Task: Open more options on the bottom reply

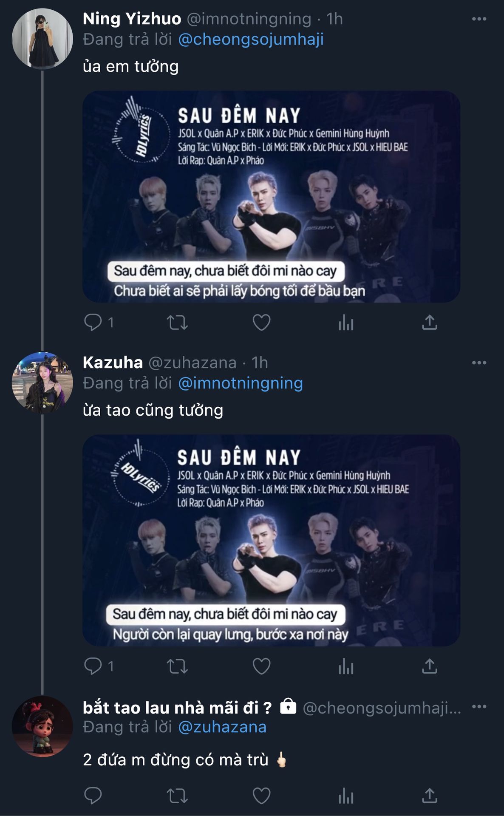Action: 479,707
